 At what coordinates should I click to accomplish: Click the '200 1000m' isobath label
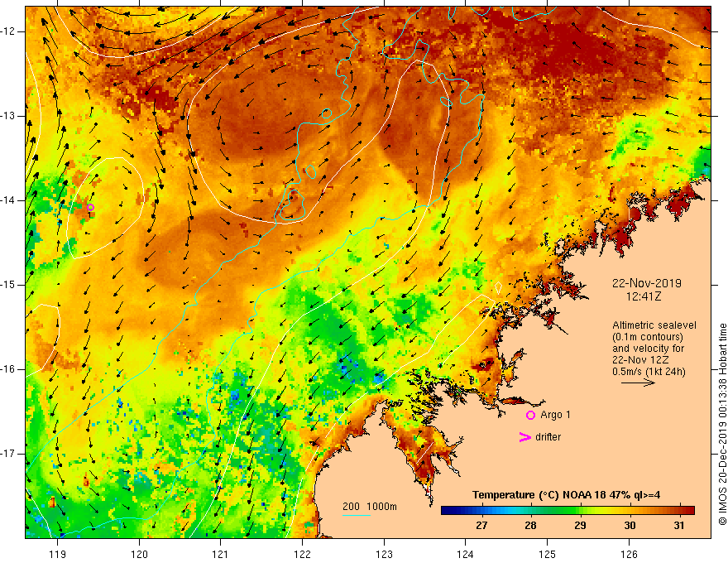click(370, 507)
